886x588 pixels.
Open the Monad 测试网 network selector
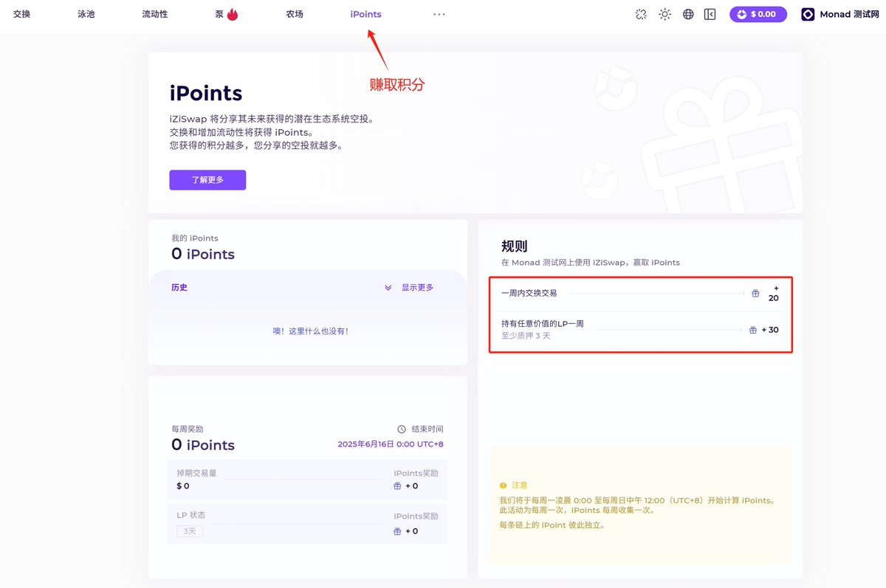839,14
